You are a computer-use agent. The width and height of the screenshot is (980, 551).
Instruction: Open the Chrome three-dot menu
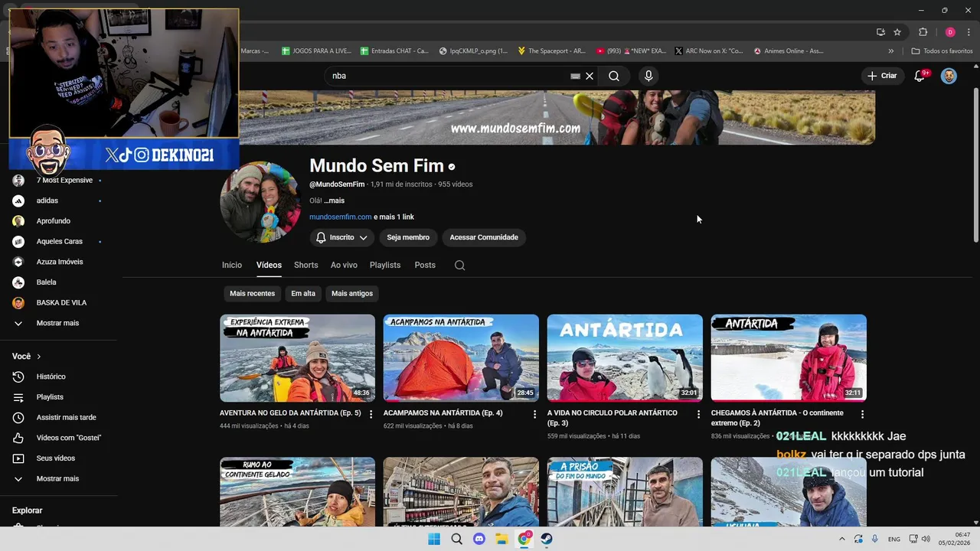pyautogui.click(x=969, y=32)
